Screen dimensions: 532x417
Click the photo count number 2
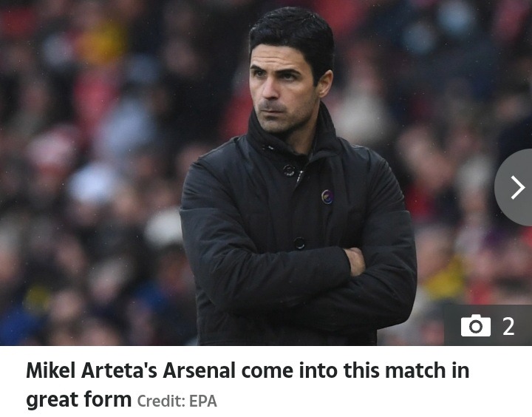[x=508, y=326]
